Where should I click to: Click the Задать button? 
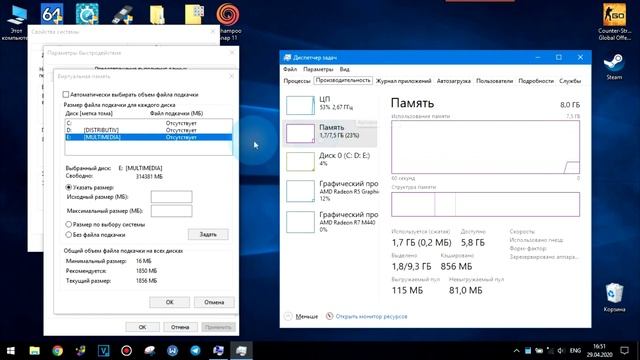(x=208, y=234)
